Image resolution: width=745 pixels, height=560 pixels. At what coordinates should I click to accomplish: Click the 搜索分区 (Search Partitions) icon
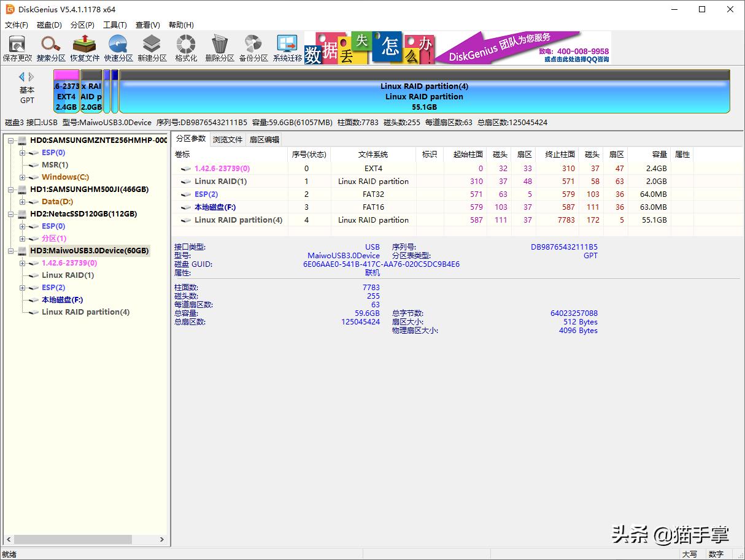pyautogui.click(x=51, y=48)
